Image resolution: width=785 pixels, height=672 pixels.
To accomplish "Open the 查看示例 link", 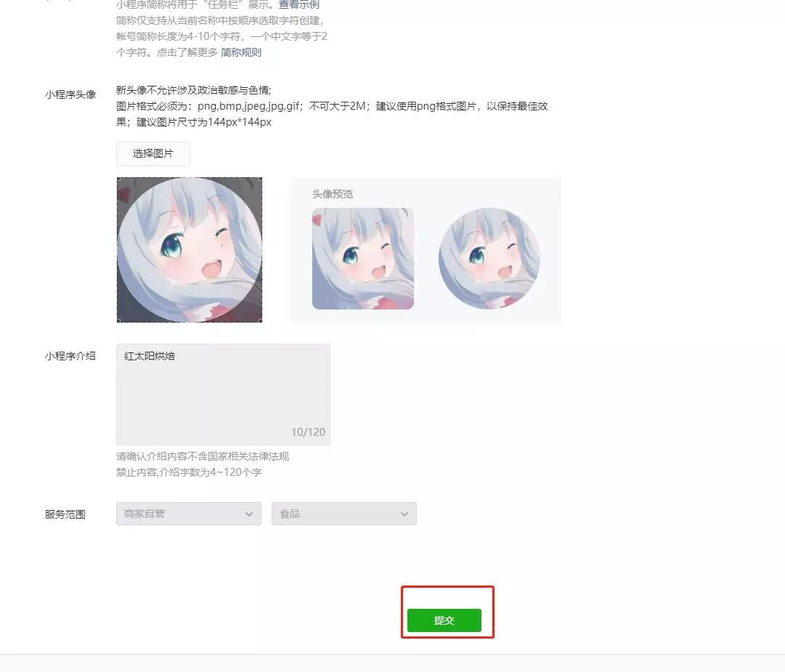I will [x=299, y=4].
